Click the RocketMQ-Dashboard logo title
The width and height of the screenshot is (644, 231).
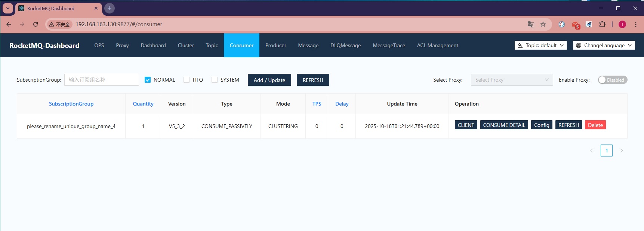[44, 45]
